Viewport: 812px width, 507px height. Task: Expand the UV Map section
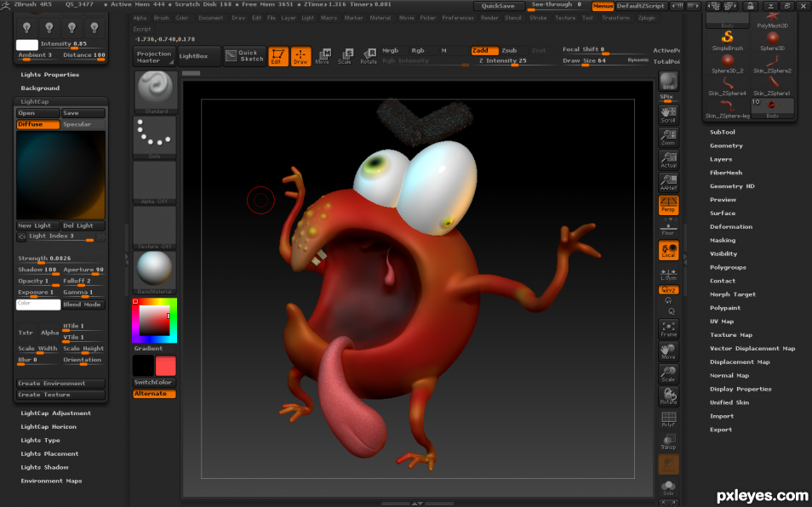pyautogui.click(x=722, y=322)
